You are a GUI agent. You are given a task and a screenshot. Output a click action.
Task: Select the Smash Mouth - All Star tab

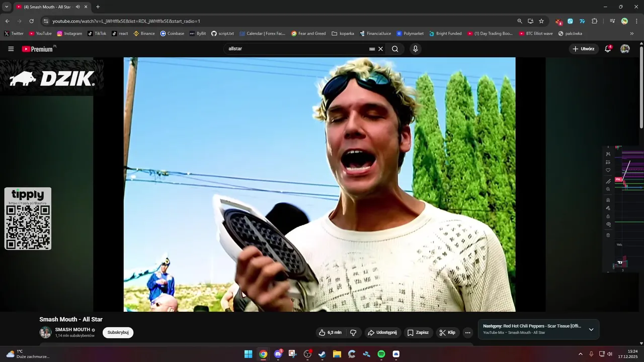click(x=47, y=7)
